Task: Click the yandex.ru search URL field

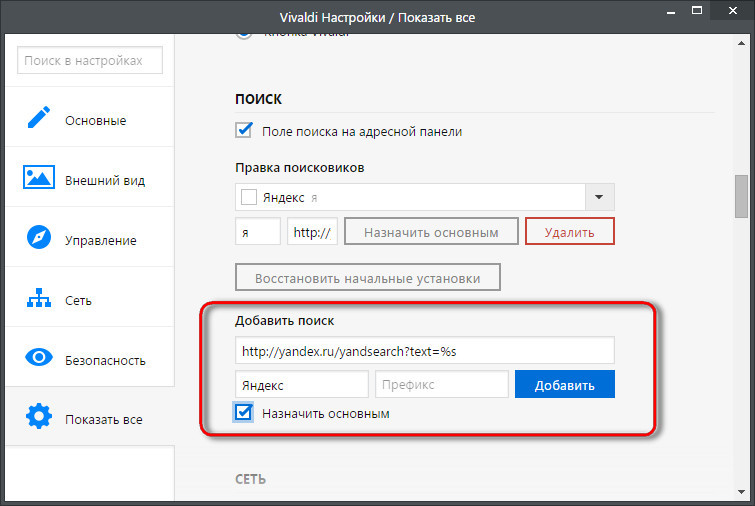Action: click(425, 350)
